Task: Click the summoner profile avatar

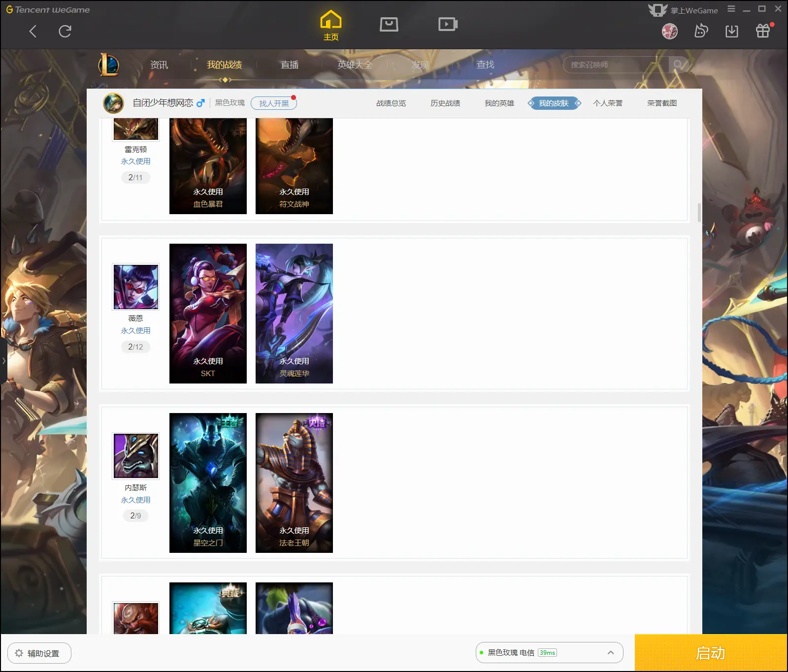Action: (113, 103)
